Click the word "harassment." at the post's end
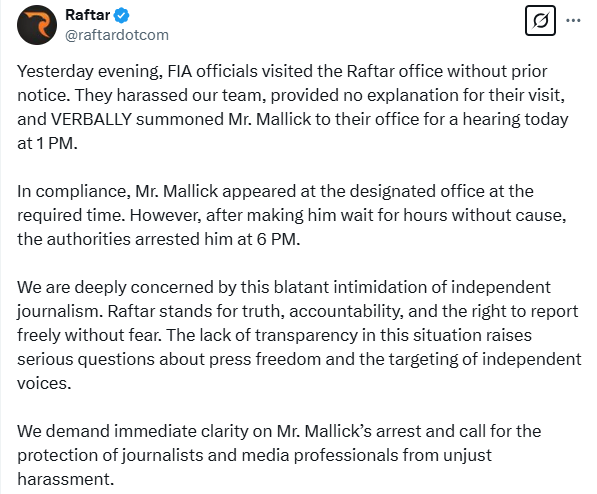Viewport: 597px width, 494px height. click(x=65, y=479)
